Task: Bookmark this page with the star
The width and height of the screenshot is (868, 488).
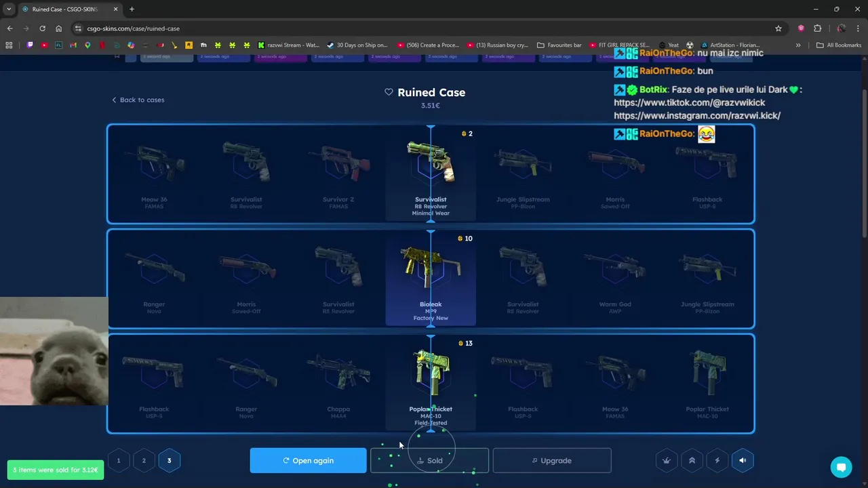Action: point(778,28)
